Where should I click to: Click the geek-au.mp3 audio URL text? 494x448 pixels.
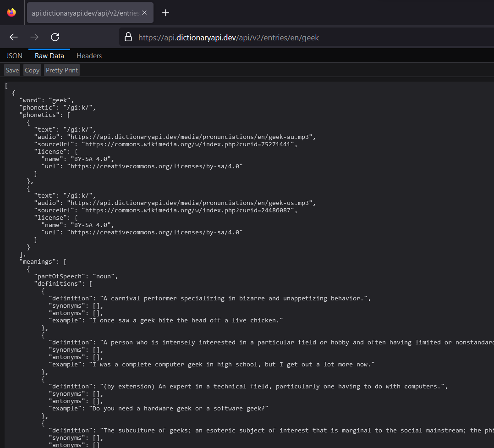191,137
